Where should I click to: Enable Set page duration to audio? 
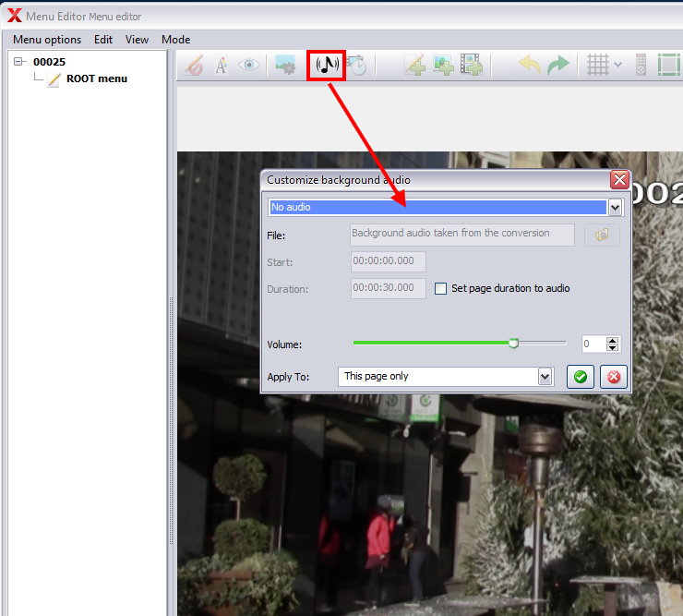(440, 288)
